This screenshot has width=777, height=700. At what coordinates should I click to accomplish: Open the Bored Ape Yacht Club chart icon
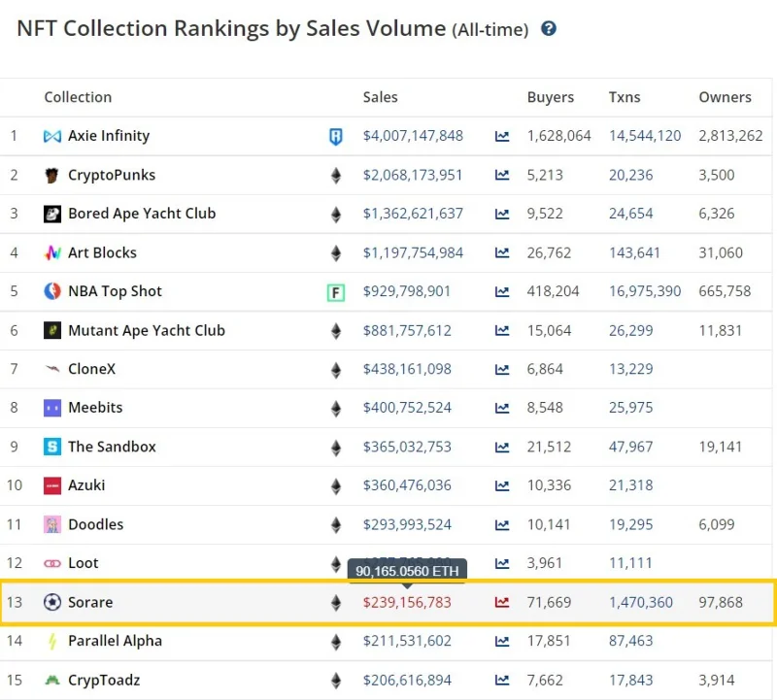point(502,214)
